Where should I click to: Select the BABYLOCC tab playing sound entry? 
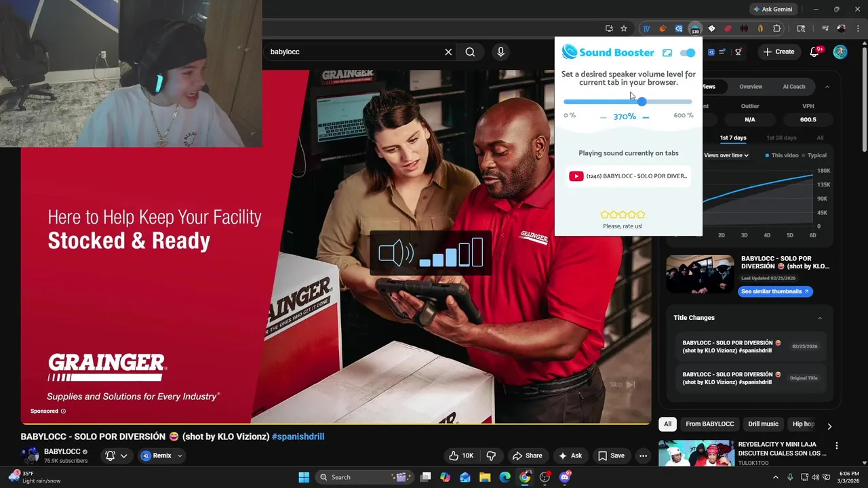click(x=629, y=176)
